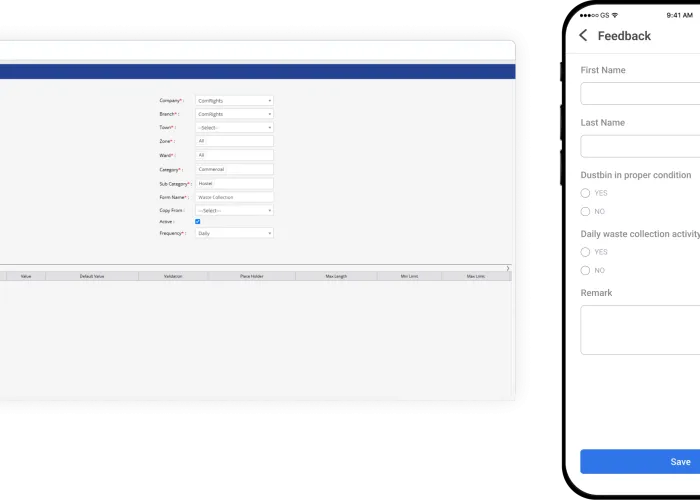Image resolution: width=700 pixels, height=500 pixels.
Task: Click the Max Length column header
Action: pyautogui.click(x=337, y=276)
